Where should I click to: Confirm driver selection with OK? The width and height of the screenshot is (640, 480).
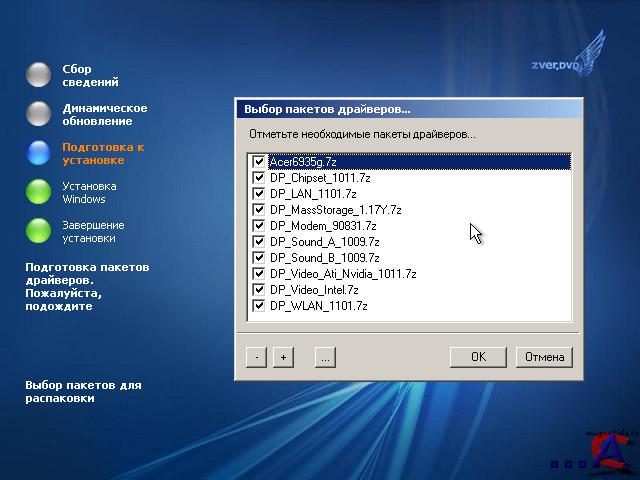(x=478, y=357)
